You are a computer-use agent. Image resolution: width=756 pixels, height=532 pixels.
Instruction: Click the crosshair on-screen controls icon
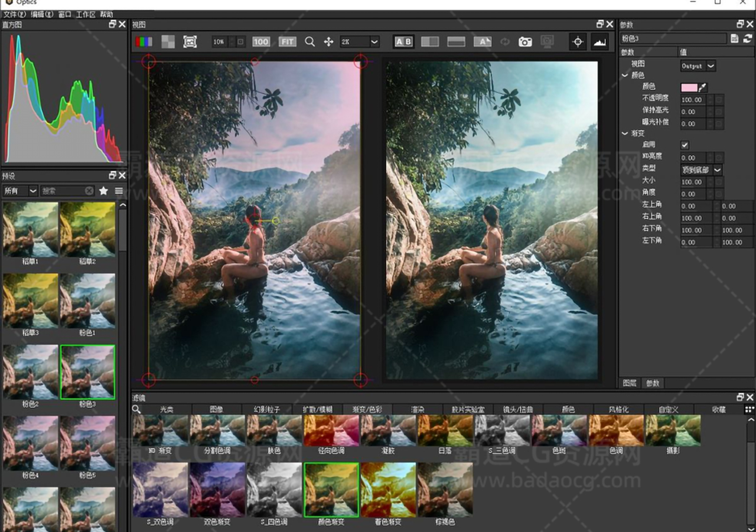point(578,42)
